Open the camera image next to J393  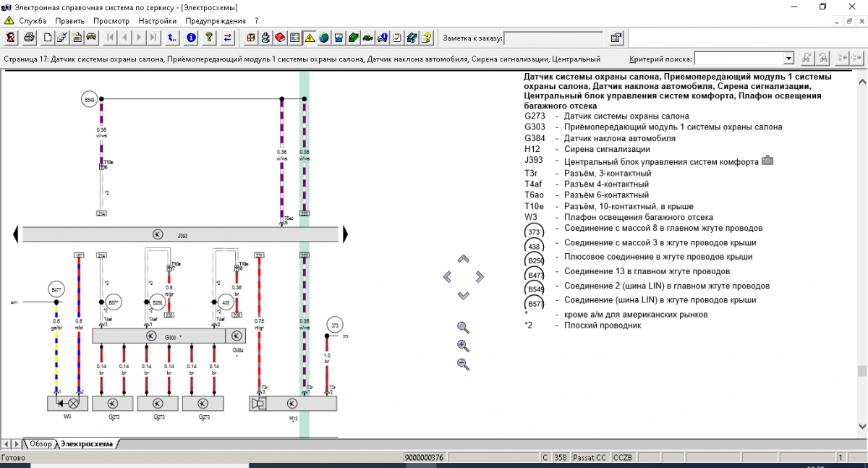(767, 161)
